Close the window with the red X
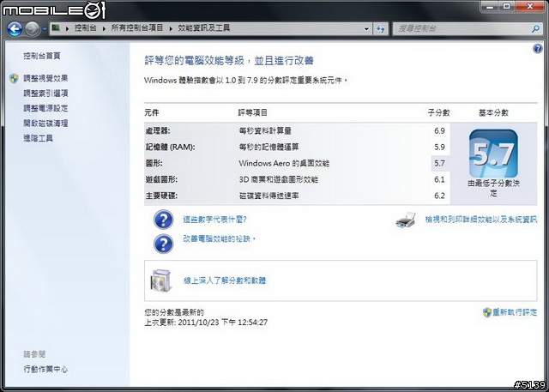549x392 pixels. pos(530,6)
